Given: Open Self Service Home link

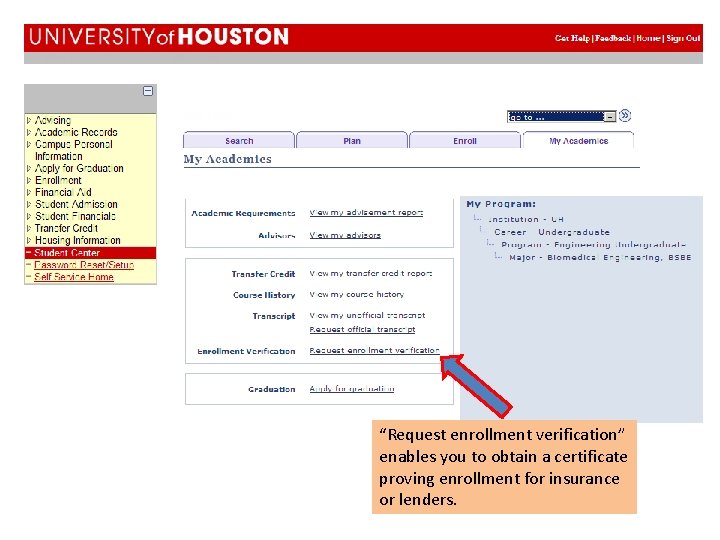Looking at the screenshot, I should coord(74,277).
